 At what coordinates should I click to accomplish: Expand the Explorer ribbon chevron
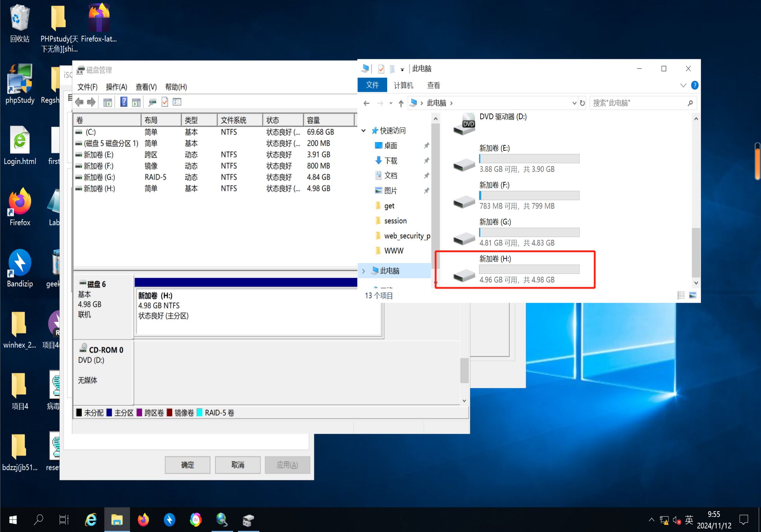click(683, 85)
